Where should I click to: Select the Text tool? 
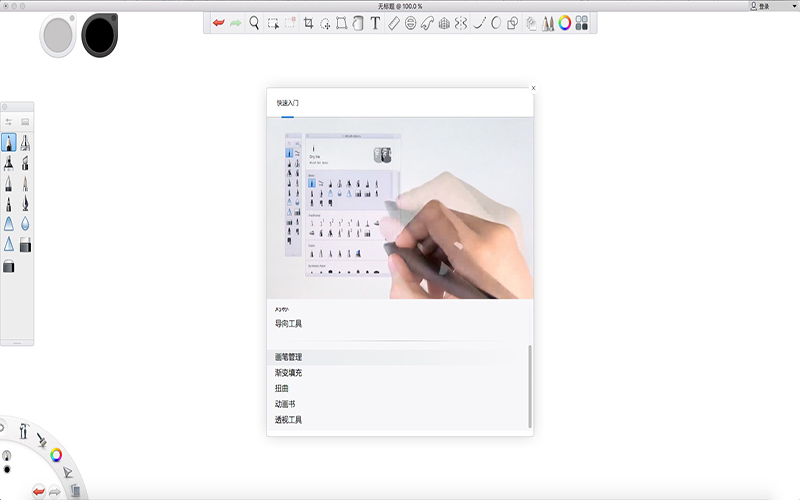[x=375, y=23]
